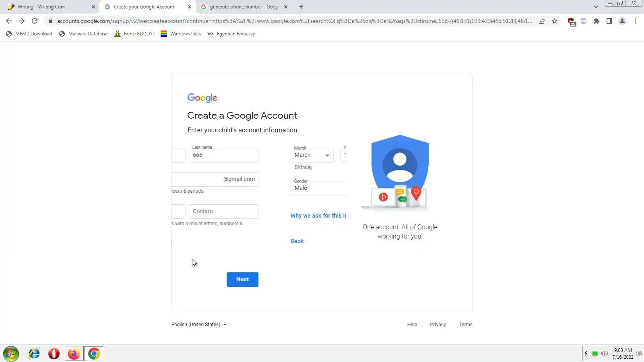This screenshot has height=362, width=644.
Task: Open tab search chevron in title bar
Action: [x=596, y=7]
